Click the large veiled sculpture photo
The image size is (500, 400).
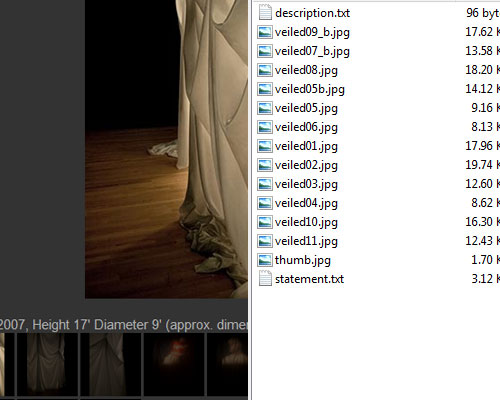pyautogui.click(x=166, y=149)
